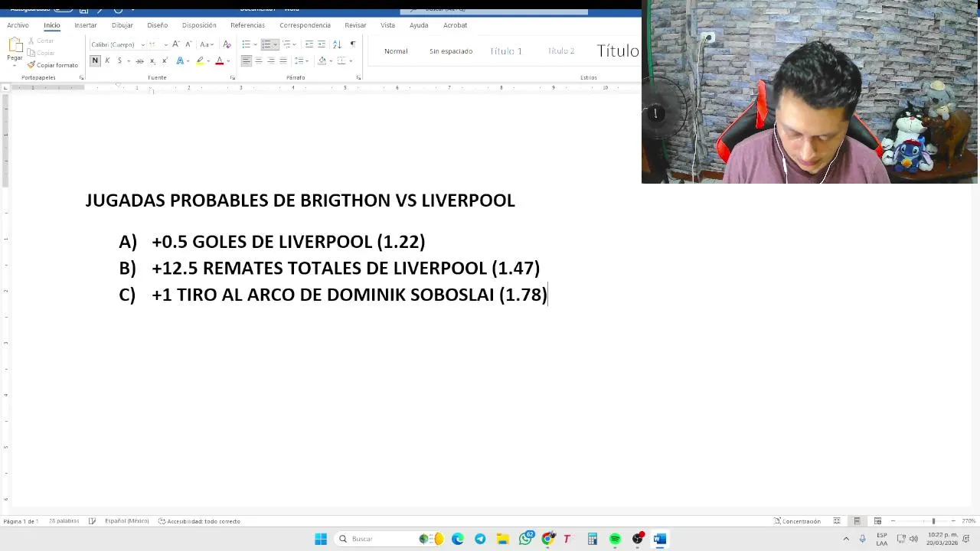
Task: Click the multilevel list icon
Action: coord(286,44)
